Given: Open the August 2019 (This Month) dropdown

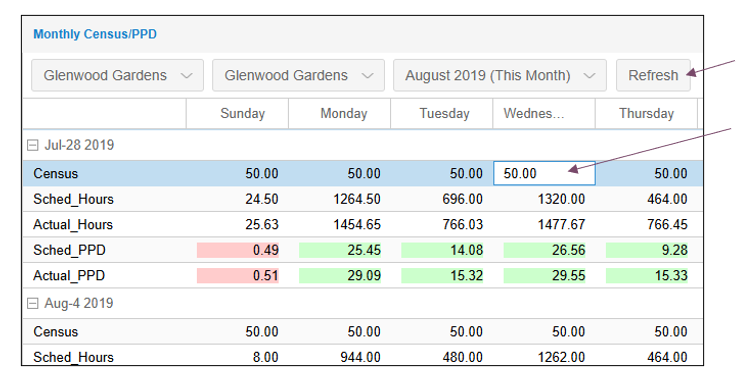Looking at the screenshot, I should tap(500, 75).
